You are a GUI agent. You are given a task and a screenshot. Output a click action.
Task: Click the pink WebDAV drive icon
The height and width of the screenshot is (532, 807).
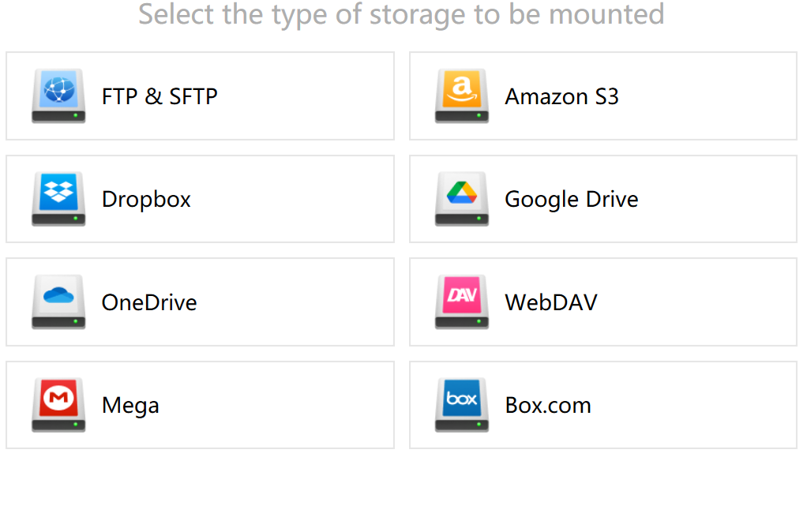pyautogui.click(x=462, y=302)
